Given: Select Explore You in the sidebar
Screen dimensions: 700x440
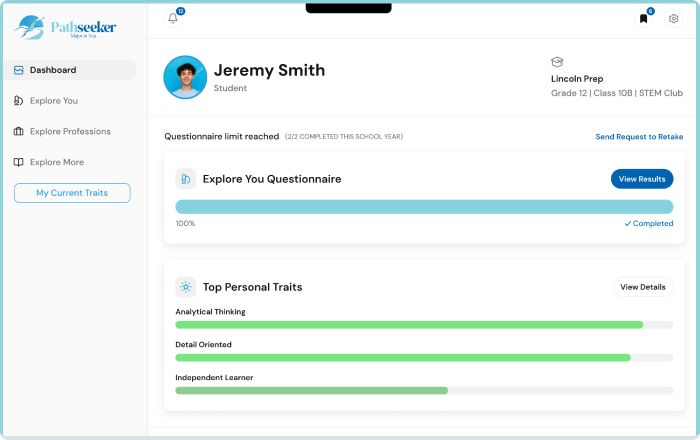Looking at the screenshot, I should point(54,101).
